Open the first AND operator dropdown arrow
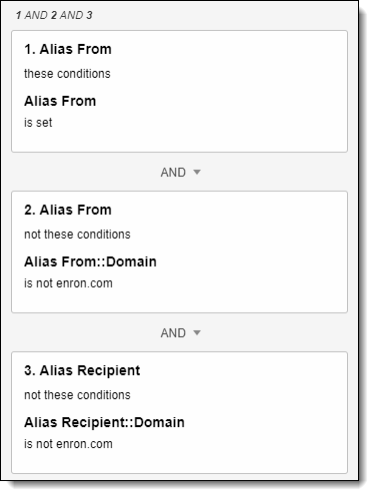This screenshot has height=496, width=374. click(x=197, y=172)
